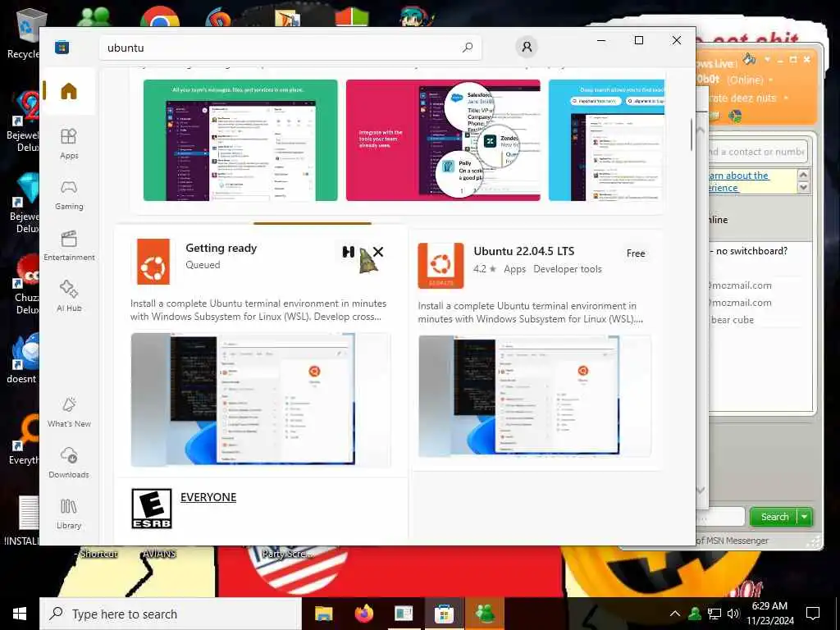Open the notification center icon

(x=813, y=614)
